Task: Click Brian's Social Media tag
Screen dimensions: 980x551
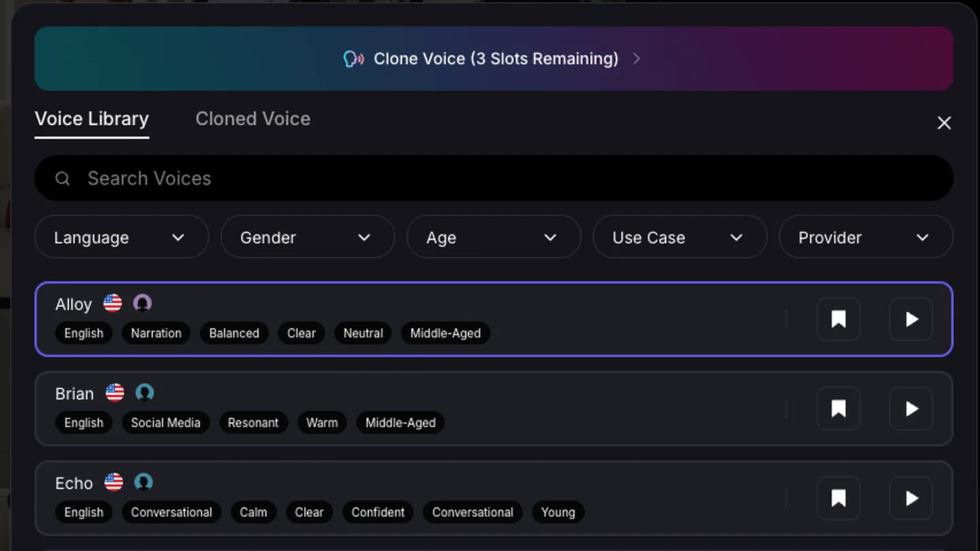Action: (165, 423)
